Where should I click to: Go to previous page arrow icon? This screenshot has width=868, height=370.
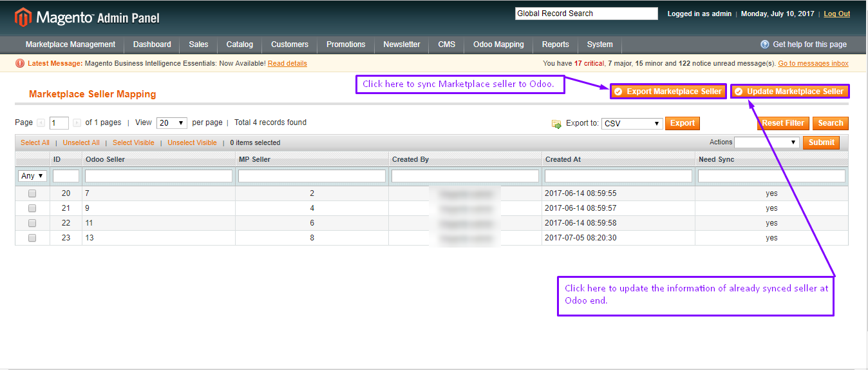point(41,122)
